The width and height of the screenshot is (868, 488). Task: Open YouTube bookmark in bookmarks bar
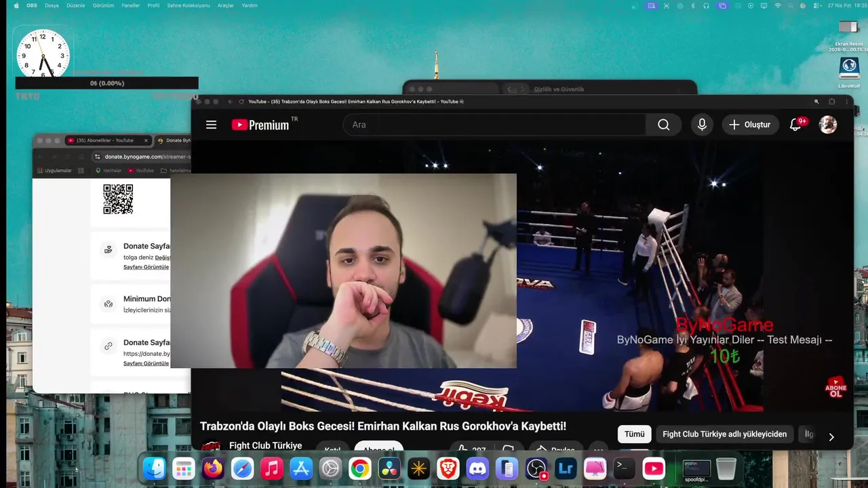141,171
